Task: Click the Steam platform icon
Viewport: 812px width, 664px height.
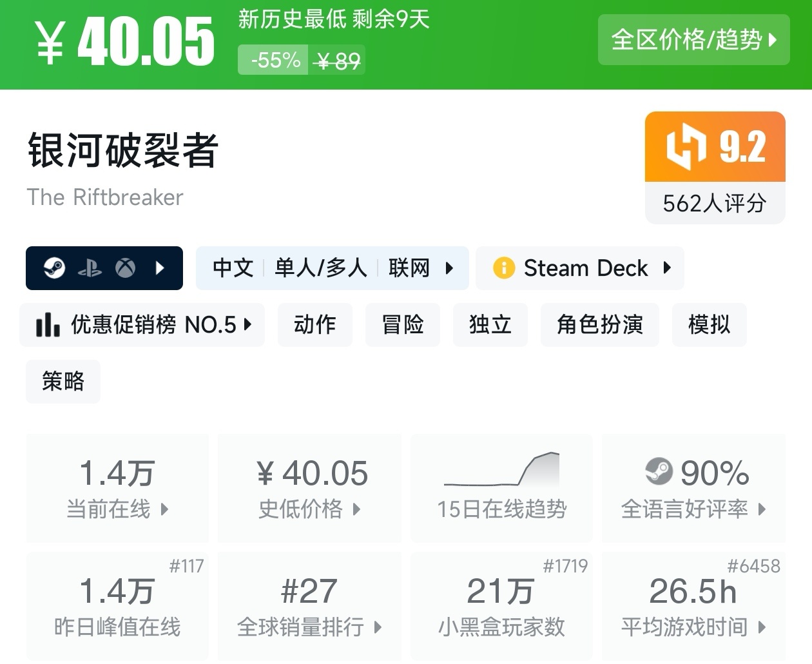Action: [55, 268]
